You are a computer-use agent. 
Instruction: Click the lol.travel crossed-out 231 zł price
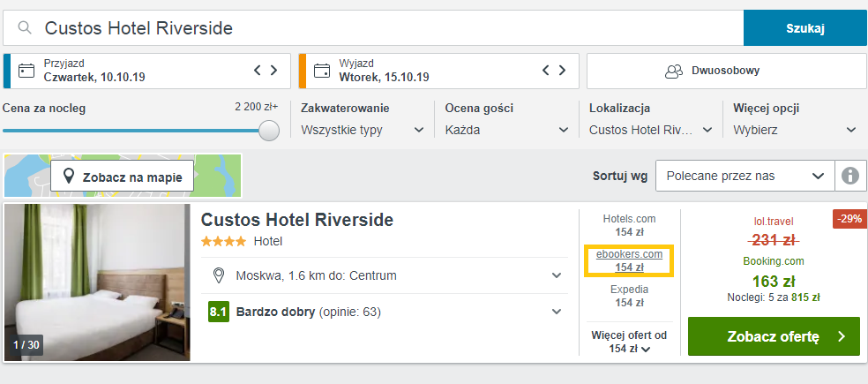pos(774,240)
